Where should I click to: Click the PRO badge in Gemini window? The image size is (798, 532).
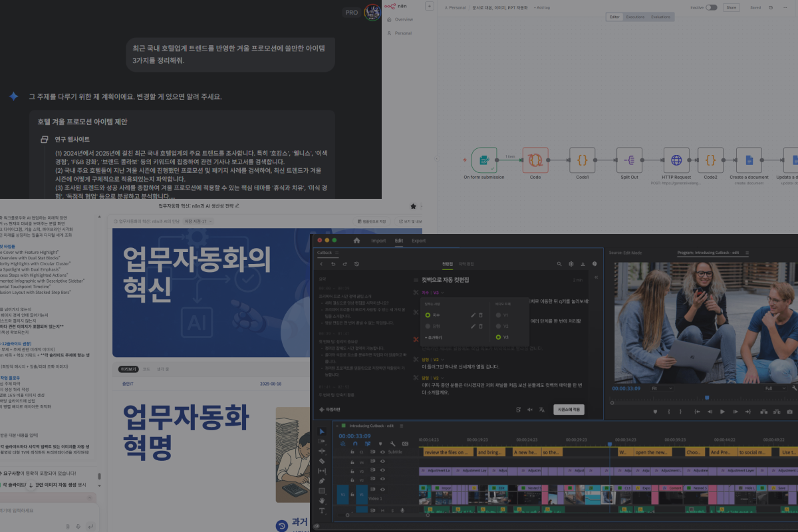[352, 13]
